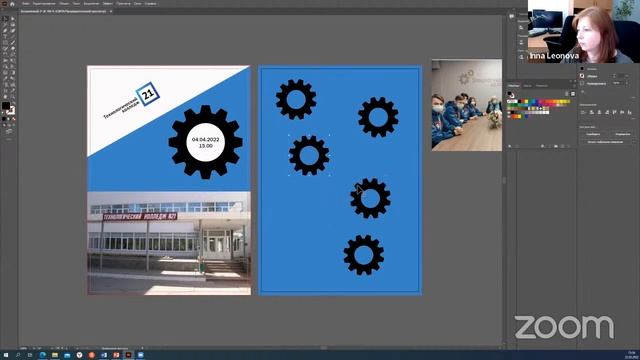Screen dimensions: 640x360
Task: Open Microsoft Edge from taskbar
Action: click(x=42, y=355)
